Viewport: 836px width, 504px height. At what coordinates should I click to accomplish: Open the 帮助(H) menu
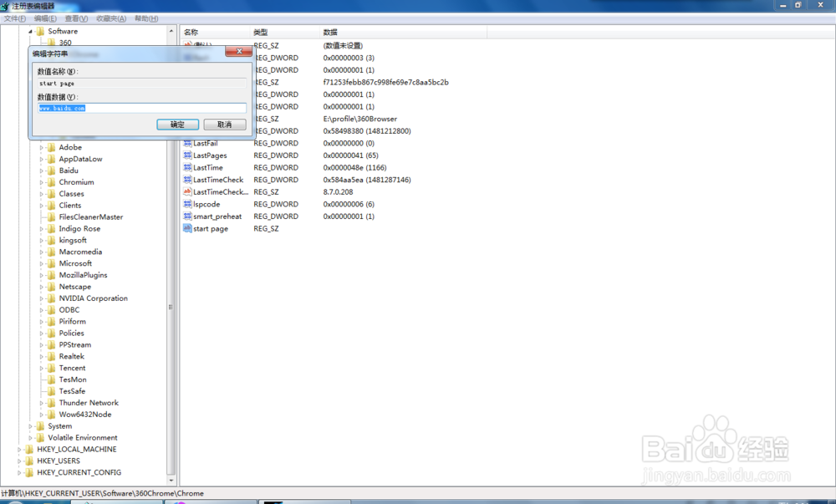click(x=146, y=18)
